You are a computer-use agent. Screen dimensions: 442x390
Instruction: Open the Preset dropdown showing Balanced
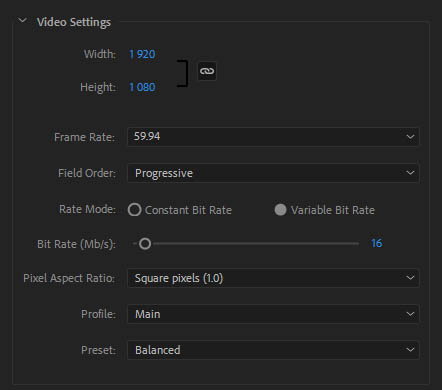pos(273,350)
